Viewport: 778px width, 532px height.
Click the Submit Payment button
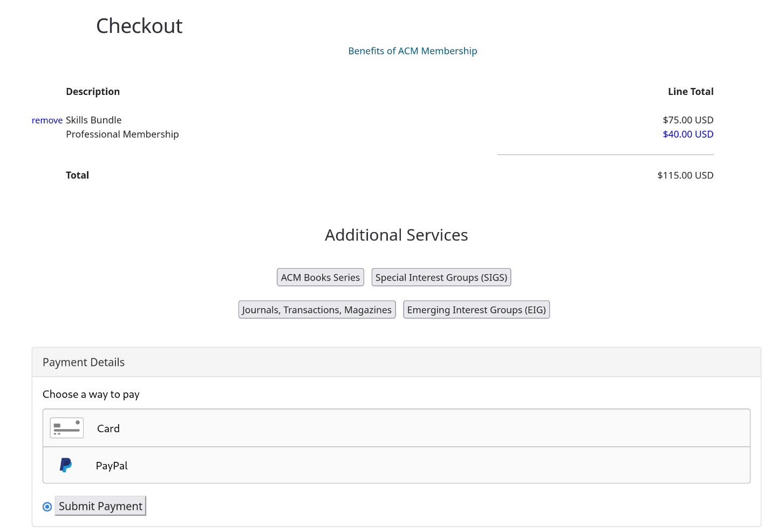(100, 506)
